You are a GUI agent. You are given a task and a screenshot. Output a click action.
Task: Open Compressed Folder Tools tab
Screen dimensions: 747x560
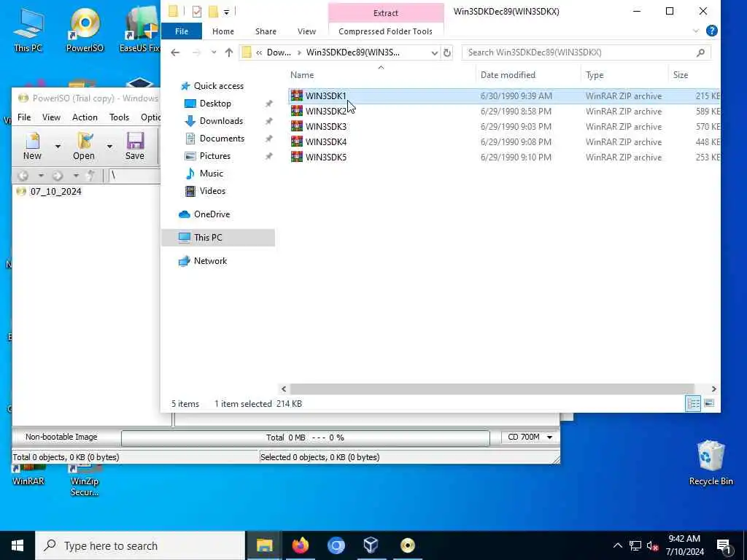point(385,31)
